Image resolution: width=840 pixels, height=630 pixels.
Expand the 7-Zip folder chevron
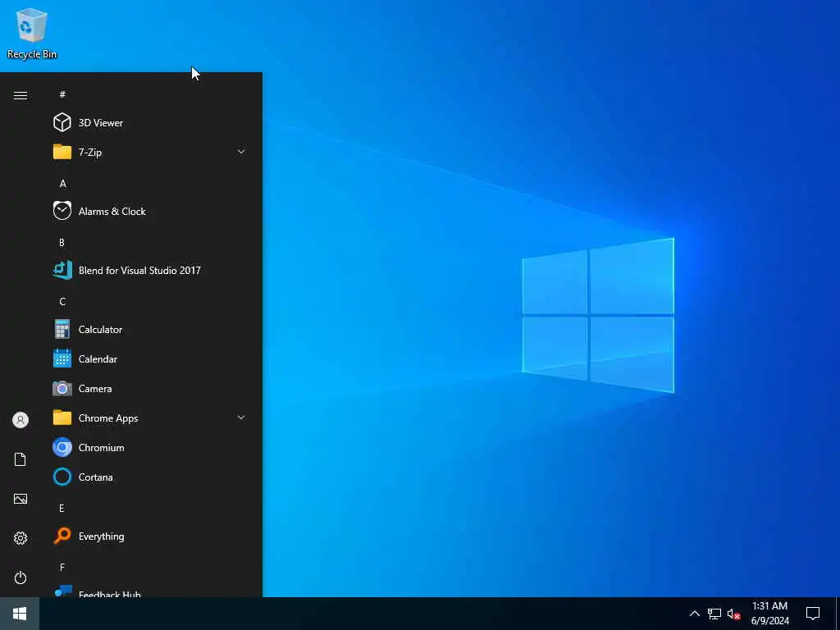[x=241, y=152]
